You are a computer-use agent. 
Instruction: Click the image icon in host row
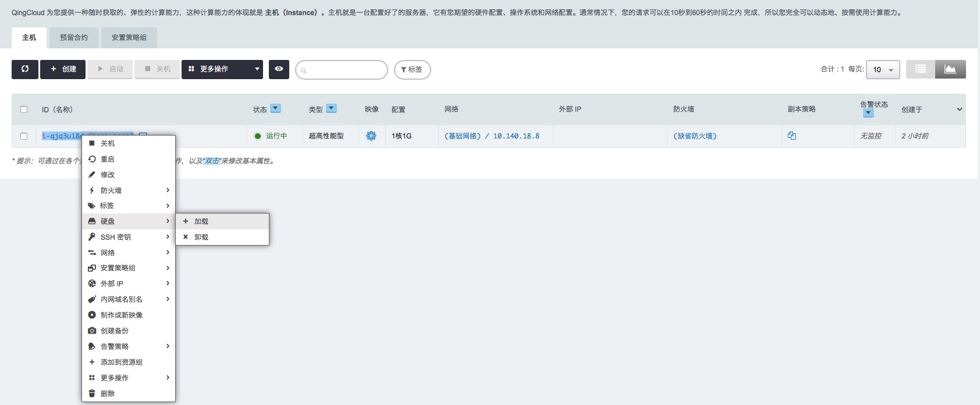pyautogui.click(x=371, y=136)
